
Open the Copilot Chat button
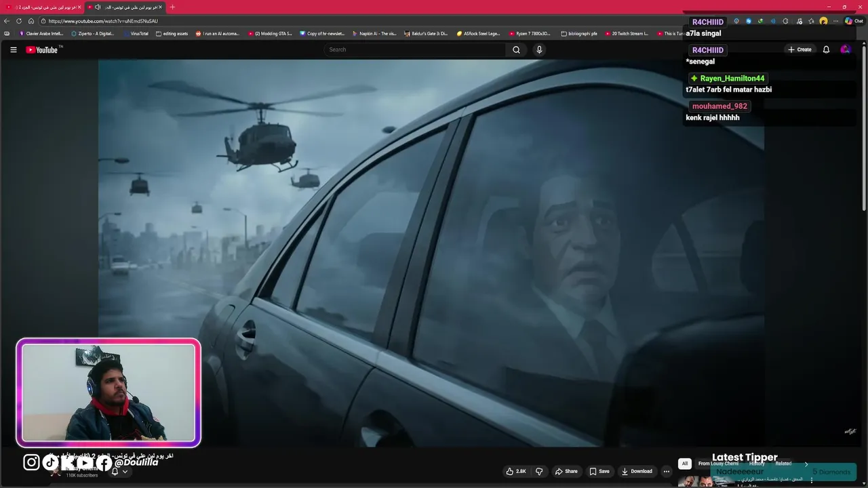click(854, 21)
